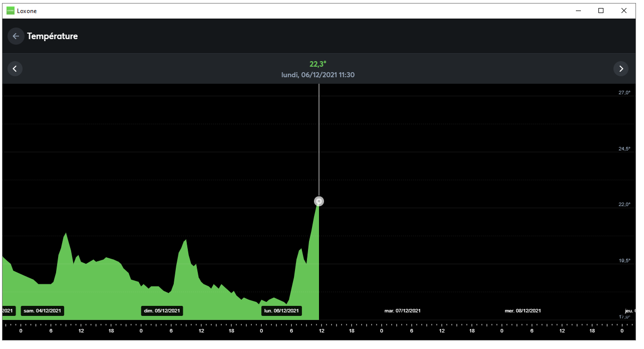Viewport: 644px width, 349px height.
Task: Jump to mar. 07/12/2021 on the timeline
Action: pos(402,311)
